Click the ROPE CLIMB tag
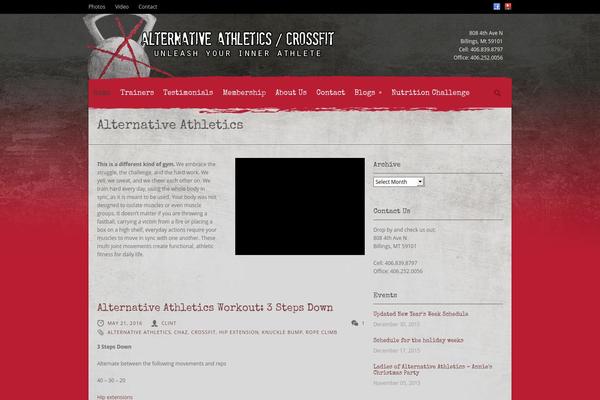The height and width of the screenshot is (400, 600). pos(321,332)
